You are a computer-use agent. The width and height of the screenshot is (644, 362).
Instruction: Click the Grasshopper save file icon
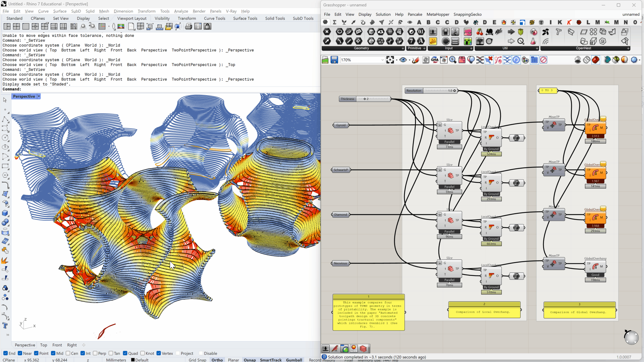tap(334, 60)
